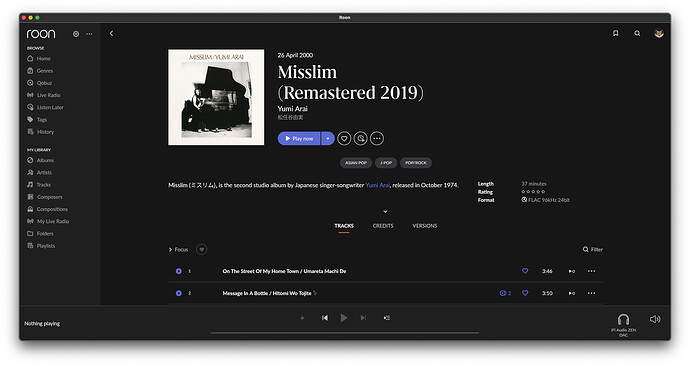Open Folders in My Library

click(40, 234)
